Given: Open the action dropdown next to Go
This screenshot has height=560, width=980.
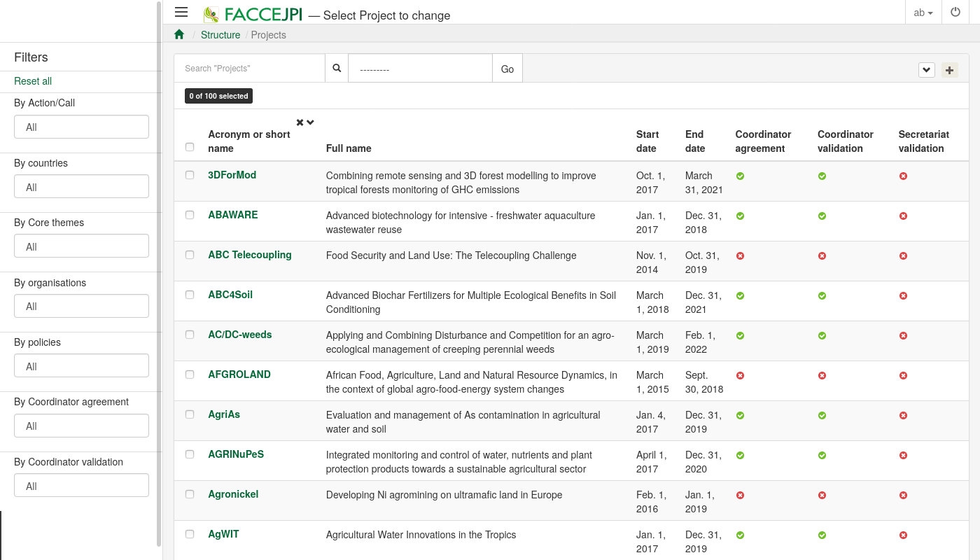Looking at the screenshot, I should (x=420, y=69).
